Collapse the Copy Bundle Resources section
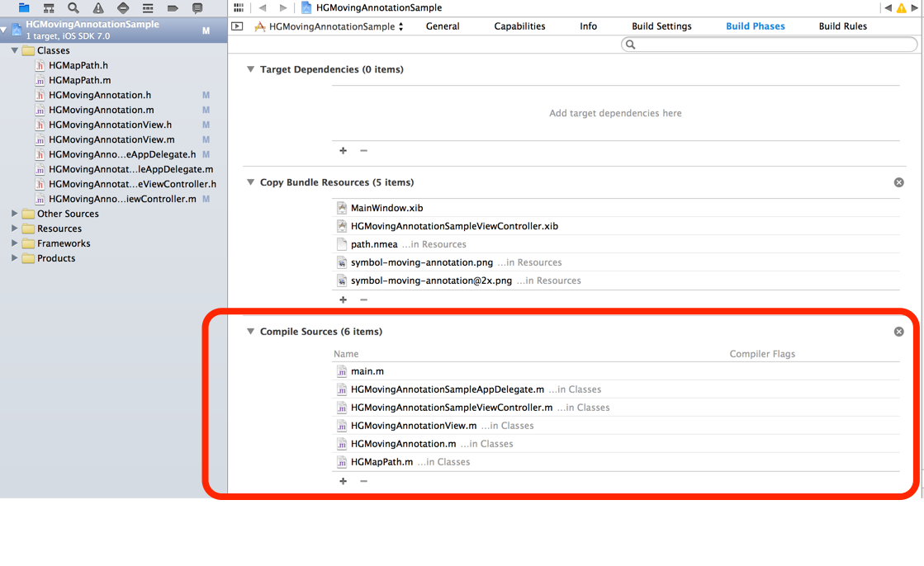This screenshot has height=566, width=924. click(x=250, y=182)
